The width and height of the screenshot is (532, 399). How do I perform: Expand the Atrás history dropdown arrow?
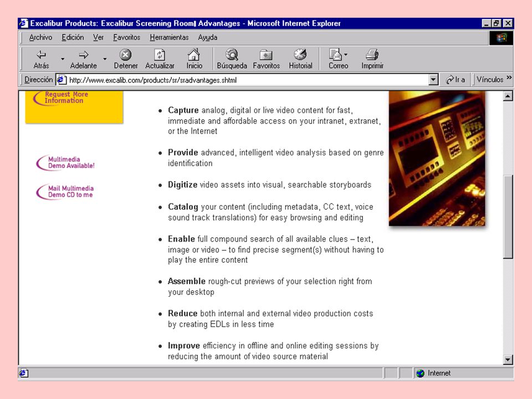pyautogui.click(x=63, y=59)
